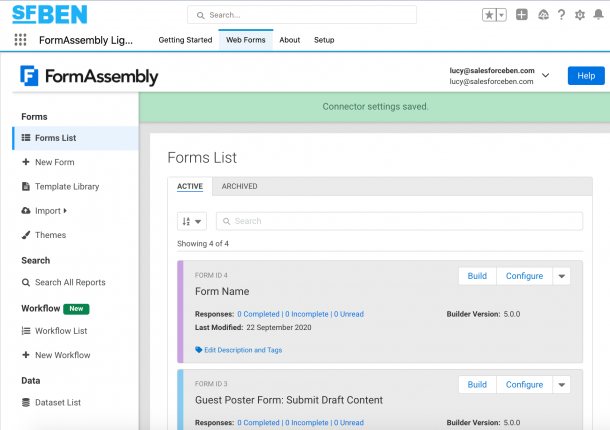Open 0 Incomplete responses for Guest Poster Form

307,423
